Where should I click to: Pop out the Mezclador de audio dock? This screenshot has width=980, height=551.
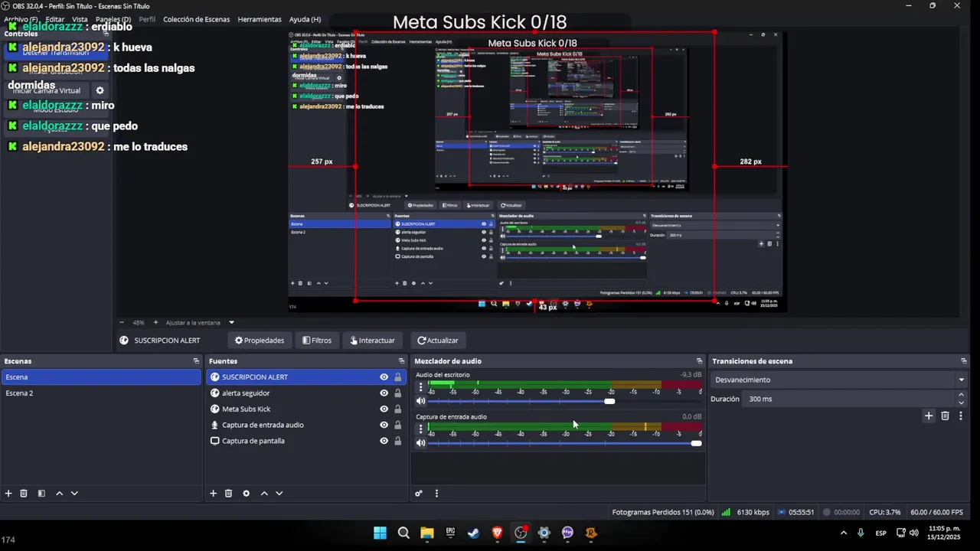pos(699,361)
